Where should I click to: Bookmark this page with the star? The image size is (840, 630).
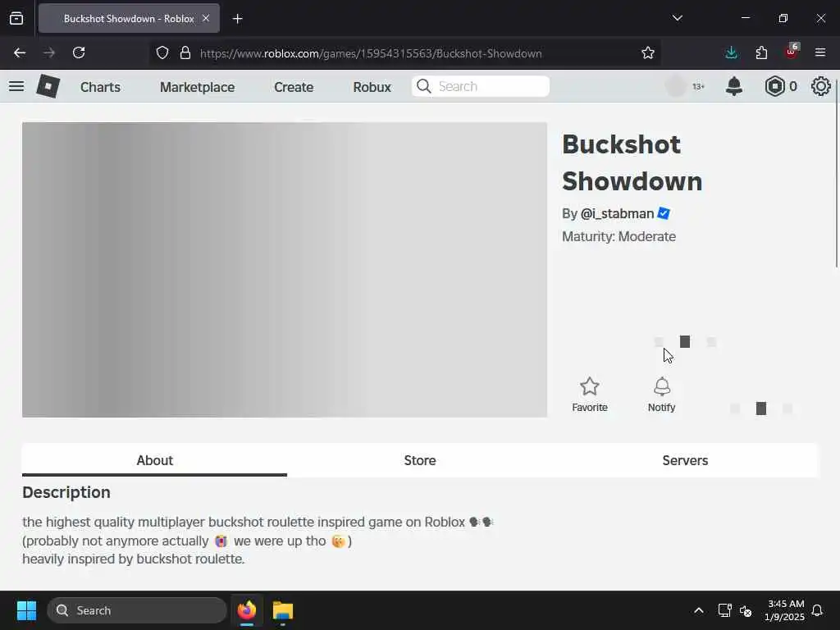point(648,52)
